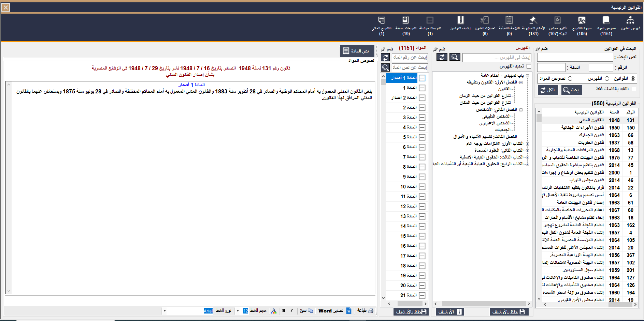This screenshot has height=321, width=644.
Task: Click the magnifier search icon in index panel
Action: point(455,57)
